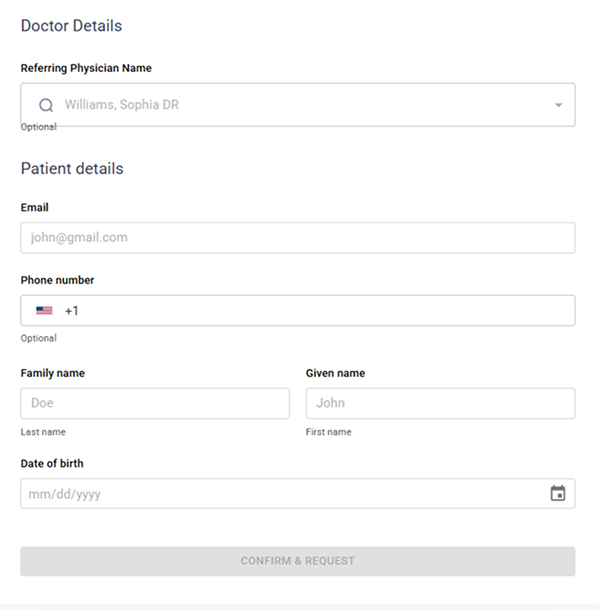Click the 'Phone number' field label

58,281
